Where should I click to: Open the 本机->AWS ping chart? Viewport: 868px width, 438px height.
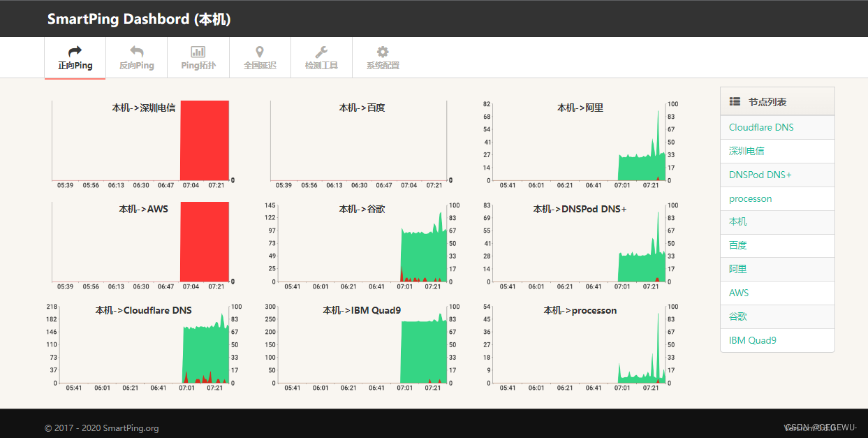[x=143, y=246]
